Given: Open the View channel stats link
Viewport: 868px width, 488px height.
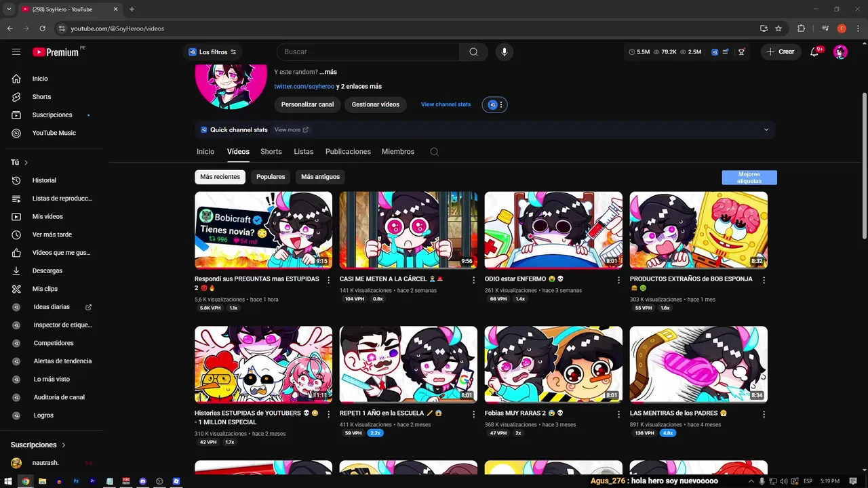Looking at the screenshot, I should click(x=446, y=104).
